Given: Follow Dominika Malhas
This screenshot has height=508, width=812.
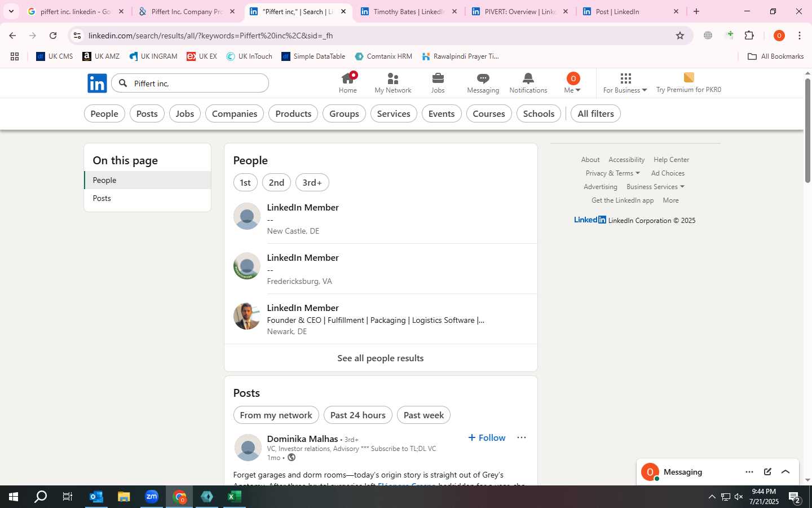Looking at the screenshot, I should coord(487,437).
